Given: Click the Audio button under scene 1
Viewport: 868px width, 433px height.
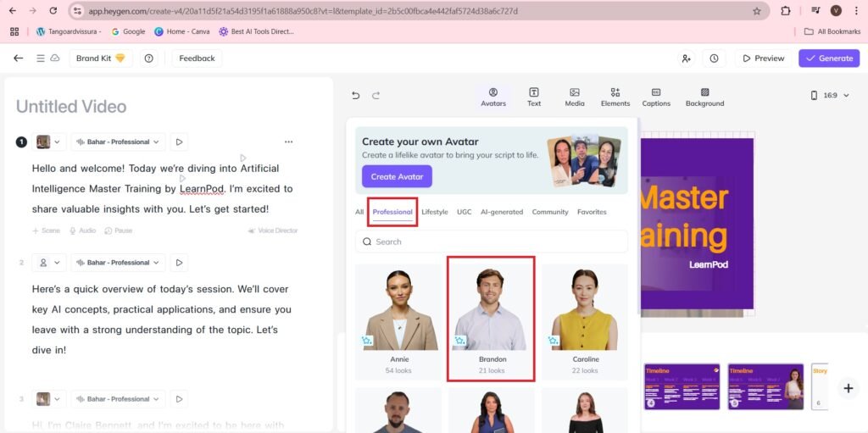Looking at the screenshot, I should point(82,230).
